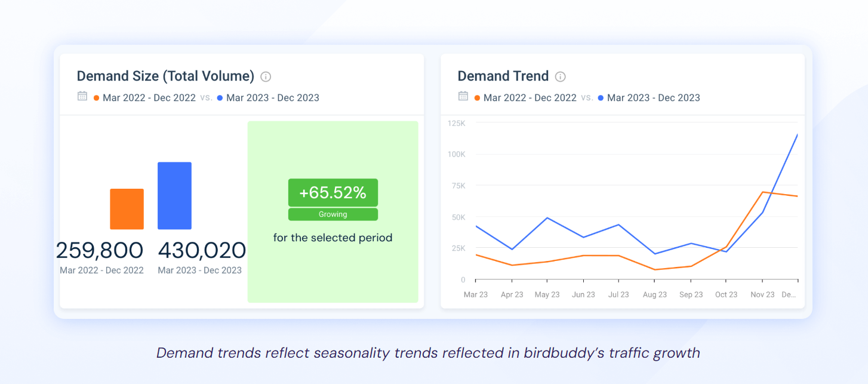
Task: Click the +65.52% Growing badge
Action: point(333,192)
